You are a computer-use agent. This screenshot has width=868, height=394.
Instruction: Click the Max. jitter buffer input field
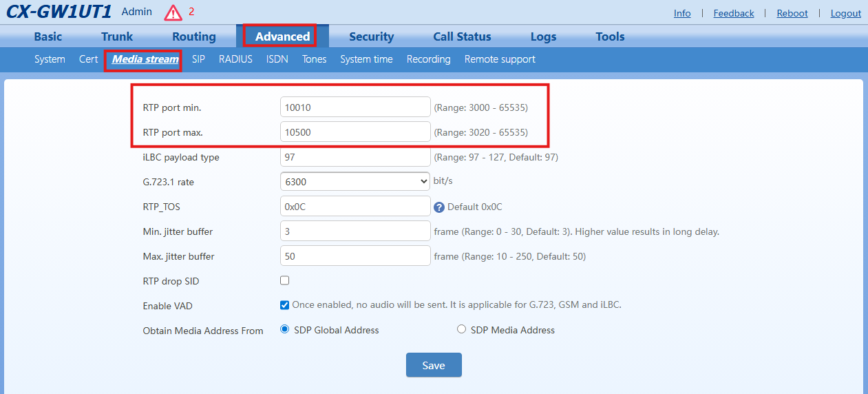pyautogui.click(x=355, y=256)
